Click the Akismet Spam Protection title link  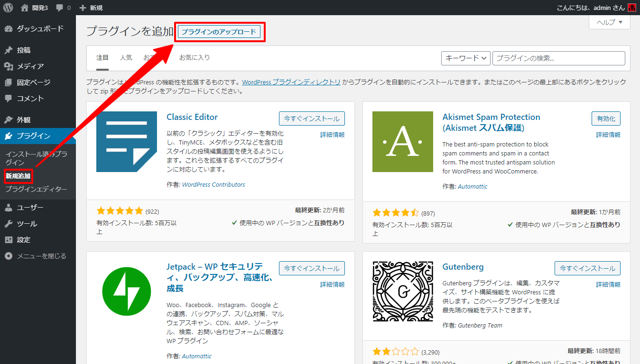491,122
